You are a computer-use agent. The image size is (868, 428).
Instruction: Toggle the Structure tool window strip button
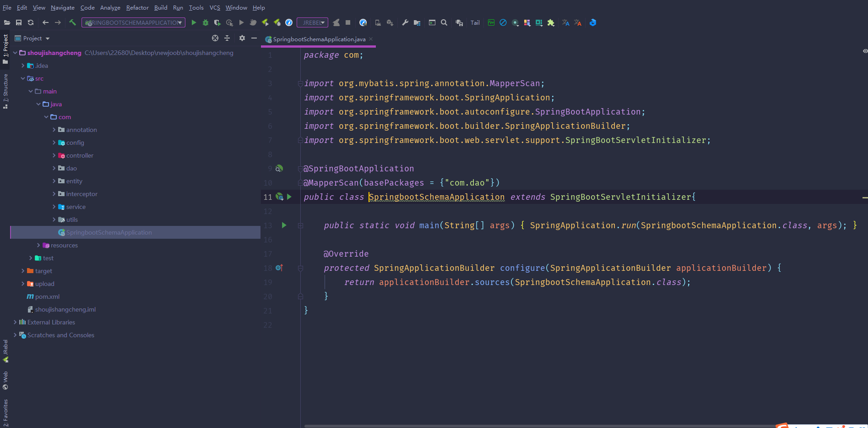click(x=5, y=91)
